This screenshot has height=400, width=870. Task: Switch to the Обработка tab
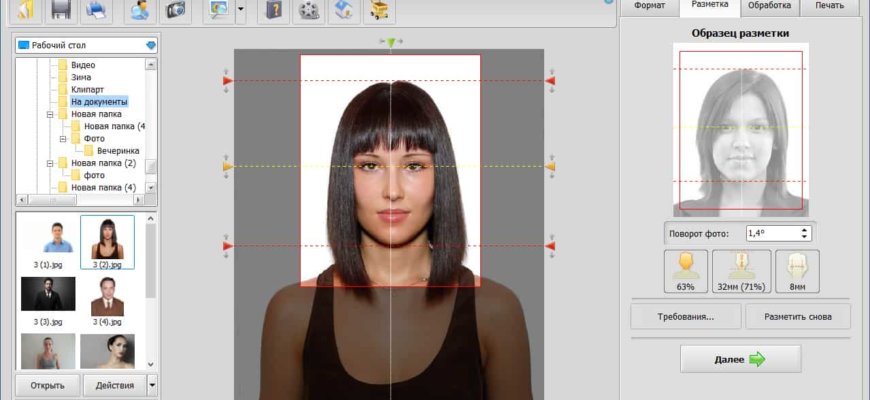pyautogui.click(x=769, y=6)
